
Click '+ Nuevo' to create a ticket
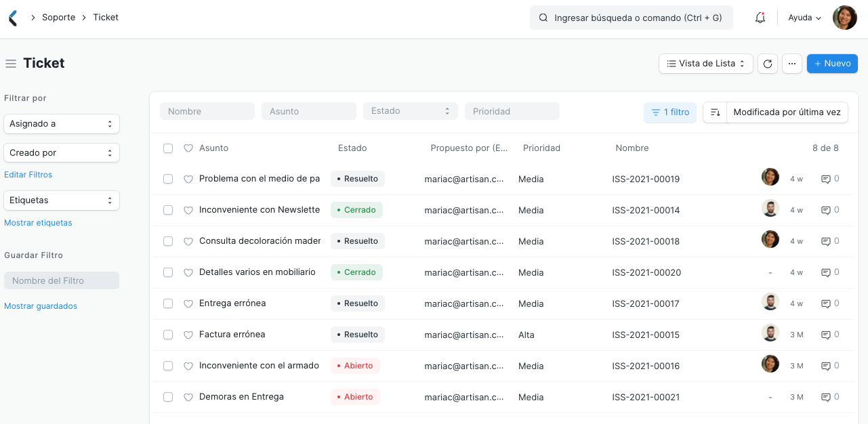[x=832, y=64]
